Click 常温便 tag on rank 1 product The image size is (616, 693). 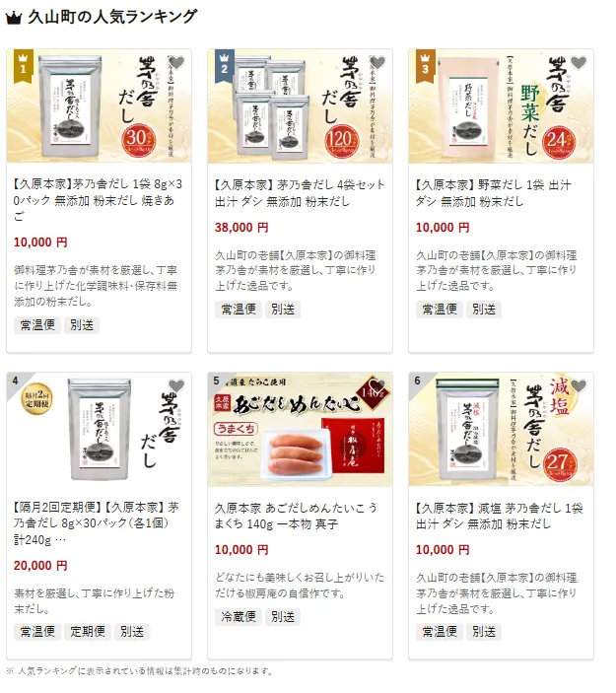click(37, 325)
